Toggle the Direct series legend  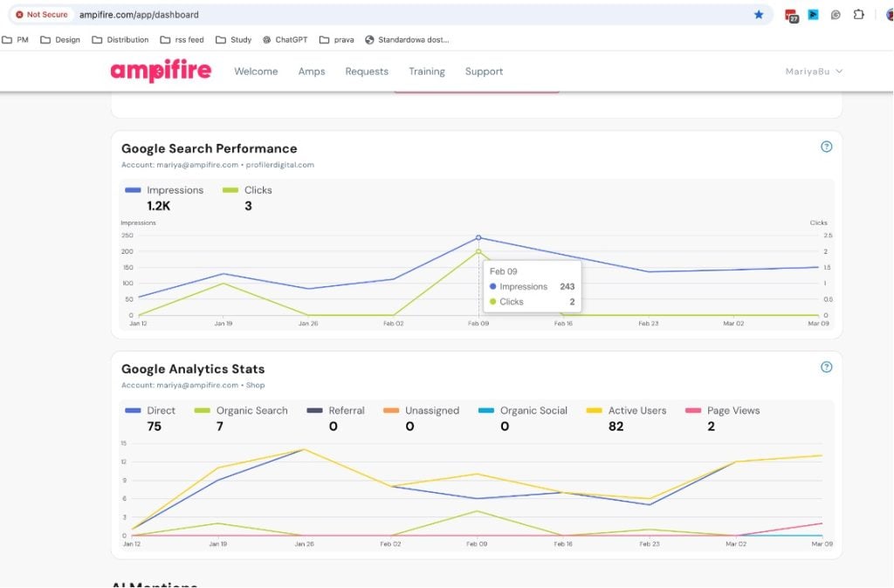click(150, 410)
